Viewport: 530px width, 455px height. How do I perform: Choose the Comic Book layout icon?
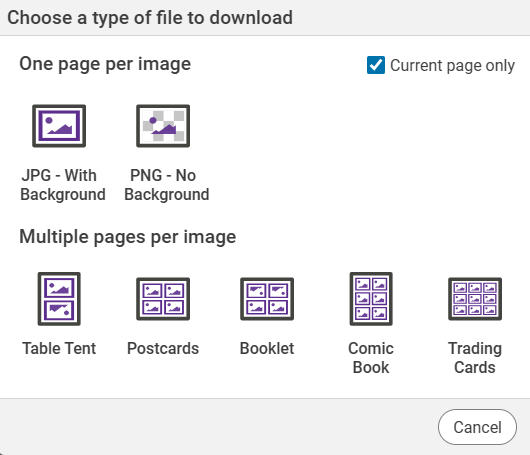click(x=371, y=299)
